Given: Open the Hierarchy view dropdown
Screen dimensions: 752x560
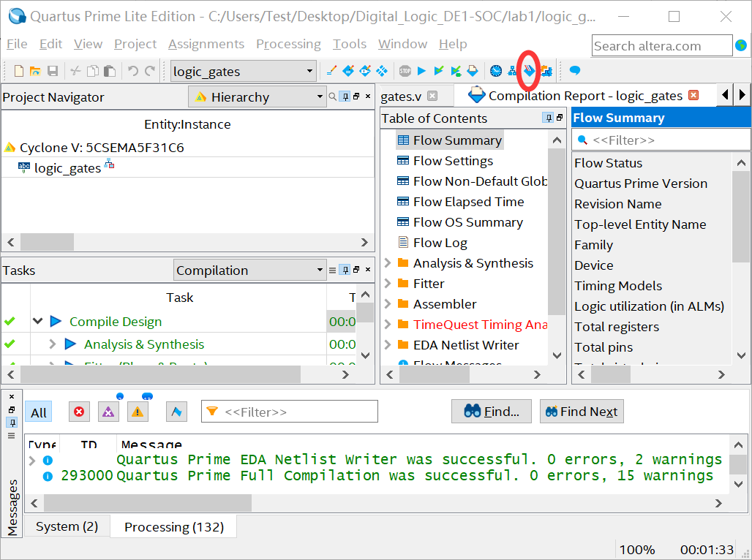Looking at the screenshot, I should (x=320, y=97).
